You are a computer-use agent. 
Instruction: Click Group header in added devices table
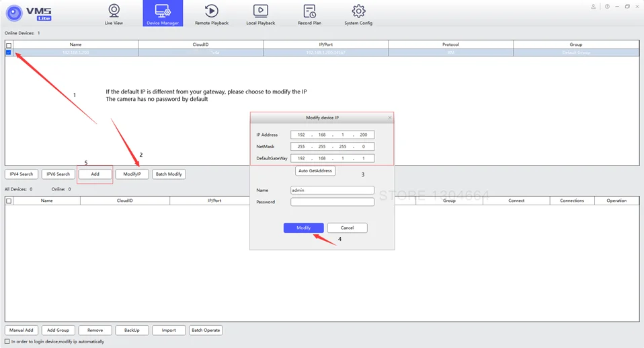point(449,201)
